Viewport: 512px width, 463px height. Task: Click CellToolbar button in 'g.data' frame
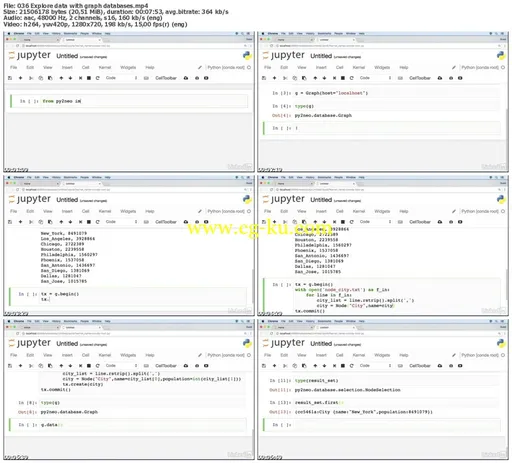click(x=166, y=366)
